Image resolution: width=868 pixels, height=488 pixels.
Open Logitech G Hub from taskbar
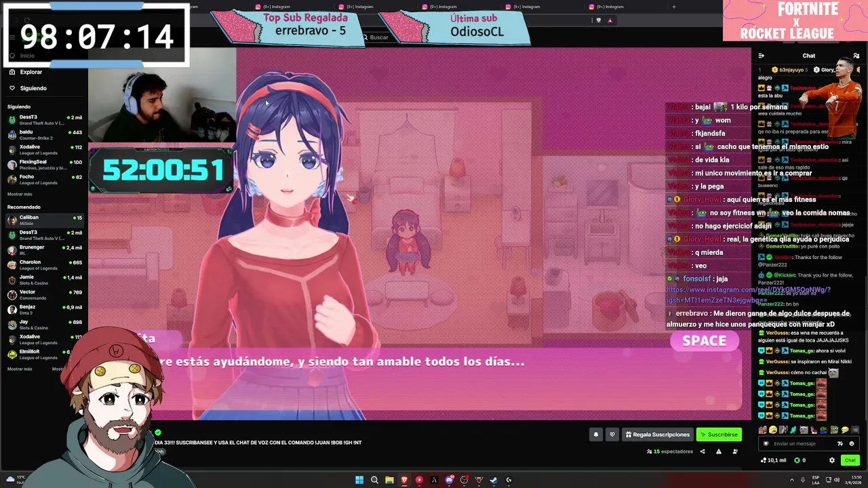(x=509, y=480)
